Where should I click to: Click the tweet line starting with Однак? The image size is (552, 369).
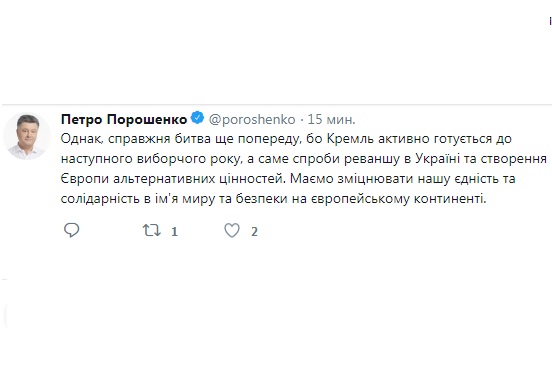coord(286,139)
